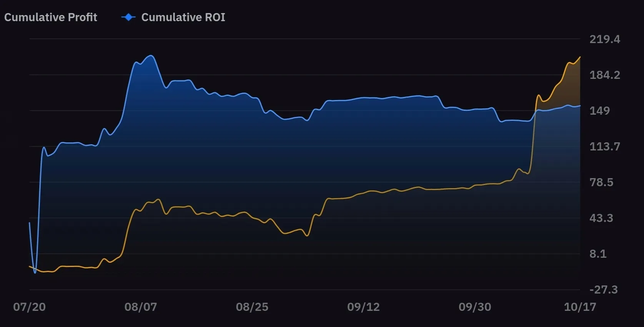Click the blue ROI line's highest peak
644x327 pixels.
coord(151,56)
